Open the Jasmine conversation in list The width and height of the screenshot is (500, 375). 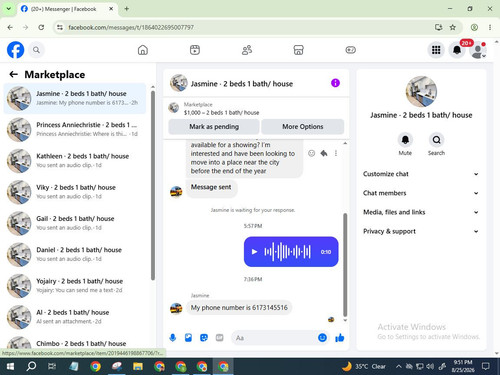pos(75,98)
